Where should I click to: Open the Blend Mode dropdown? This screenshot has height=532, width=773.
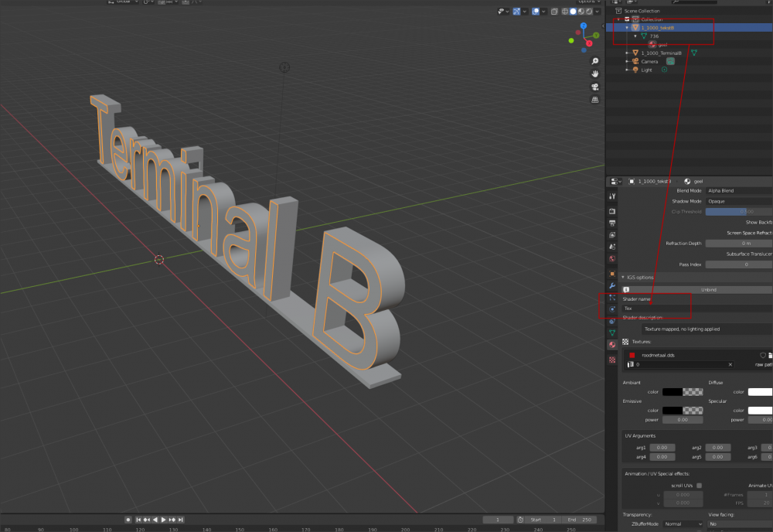738,190
